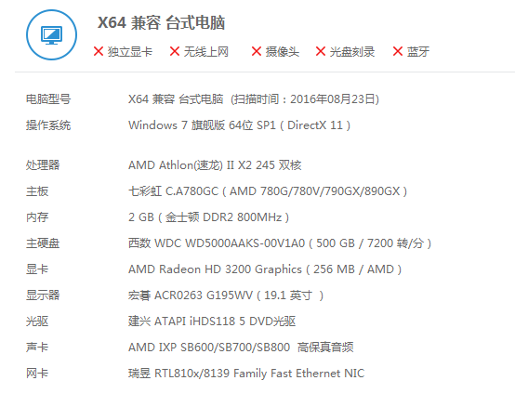Click the 摄像头 feature label
This screenshot has width=515, height=420.
(x=282, y=52)
